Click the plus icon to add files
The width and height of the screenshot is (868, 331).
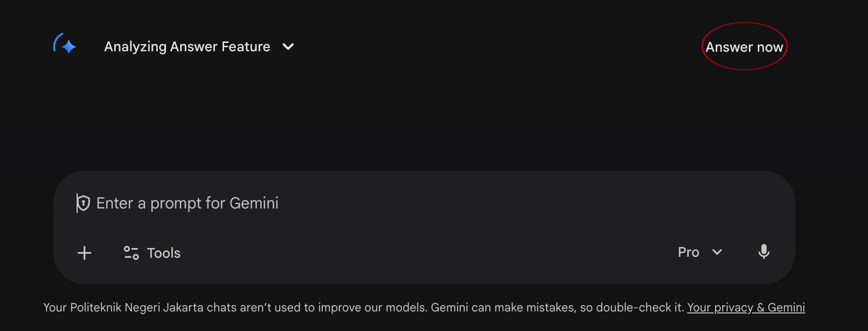(x=84, y=253)
